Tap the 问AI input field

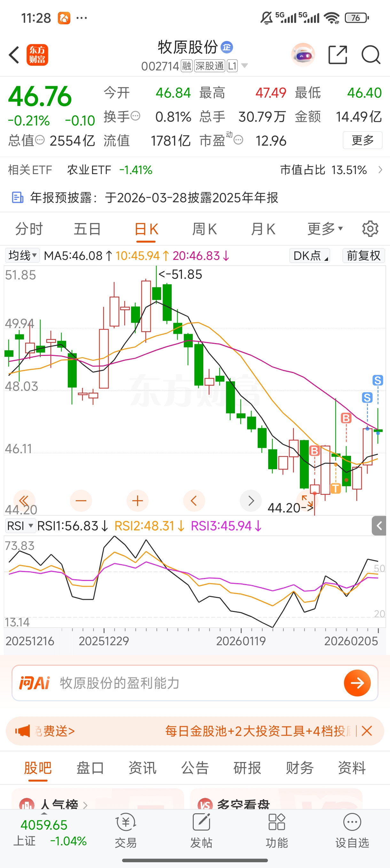(195, 683)
